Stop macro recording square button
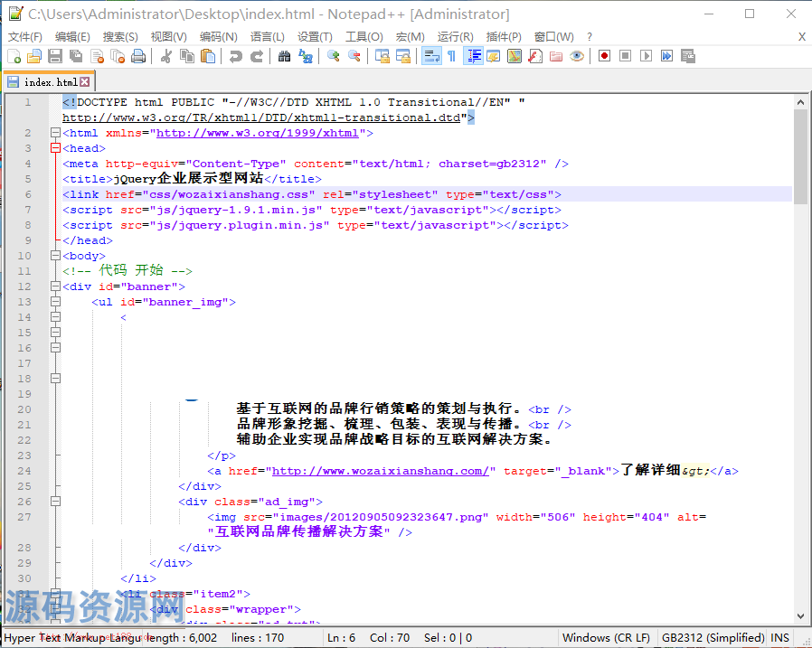This screenshot has height=648, width=812. [625, 56]
